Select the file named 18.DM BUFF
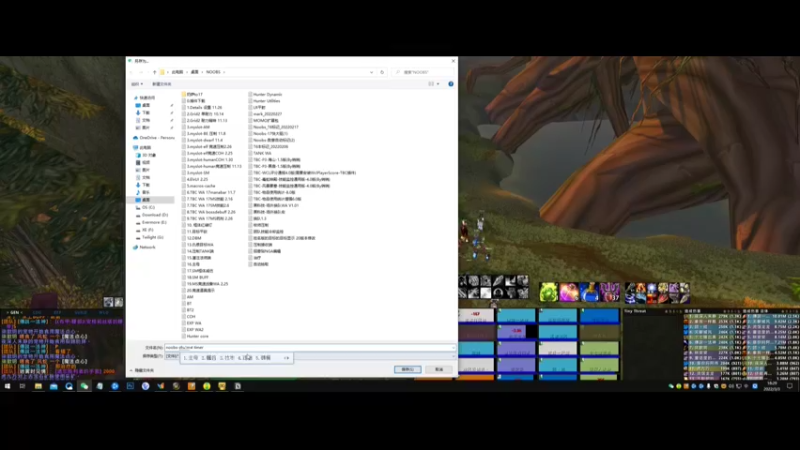800x450 pixels. (x=195, y=278)
